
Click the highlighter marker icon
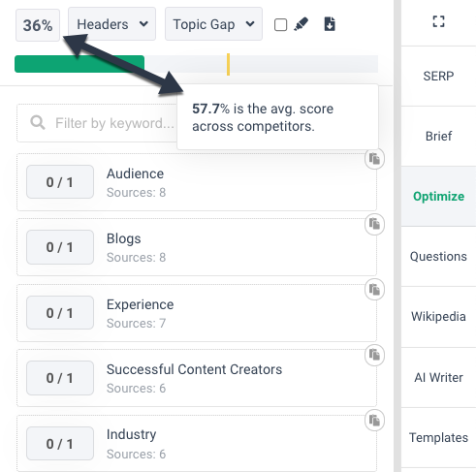tap(301, 24)
